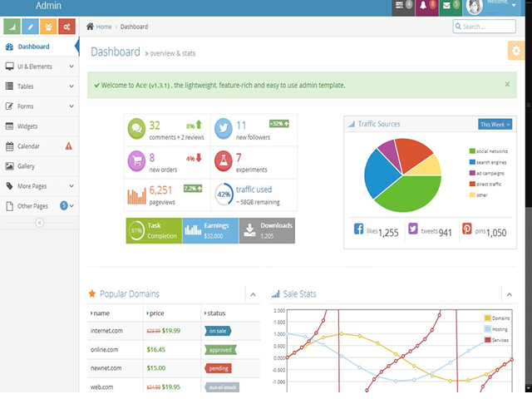The width and height of the screenshot is (532, 399).
Task: Click the Downloads 1,205 box
Action: tap(267, 231)
